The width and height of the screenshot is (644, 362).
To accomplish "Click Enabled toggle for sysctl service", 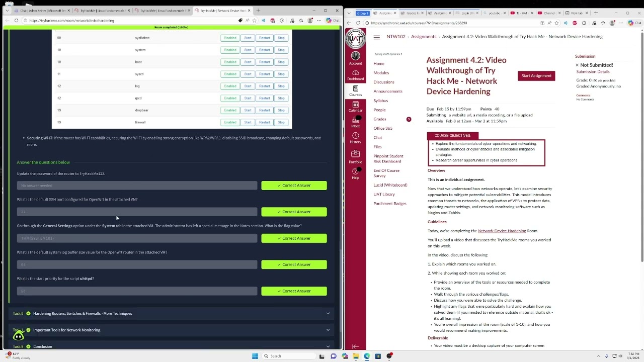I will pyautogui.click(x=230, y=74).
